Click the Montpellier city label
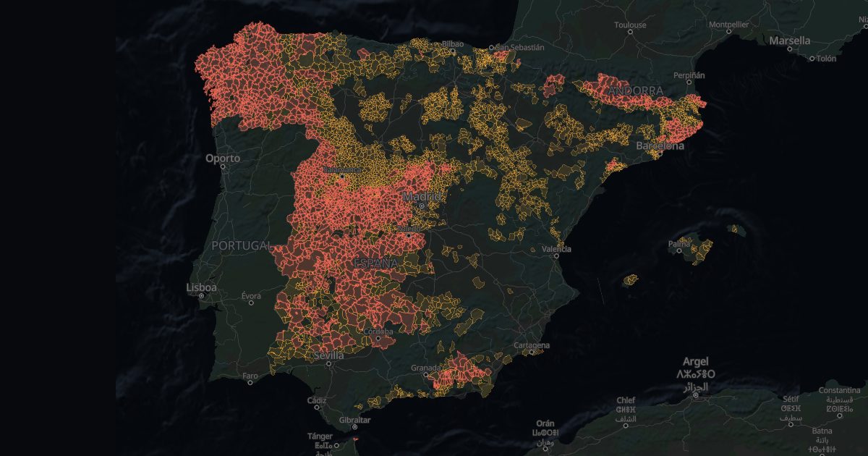 pos(729,24)
